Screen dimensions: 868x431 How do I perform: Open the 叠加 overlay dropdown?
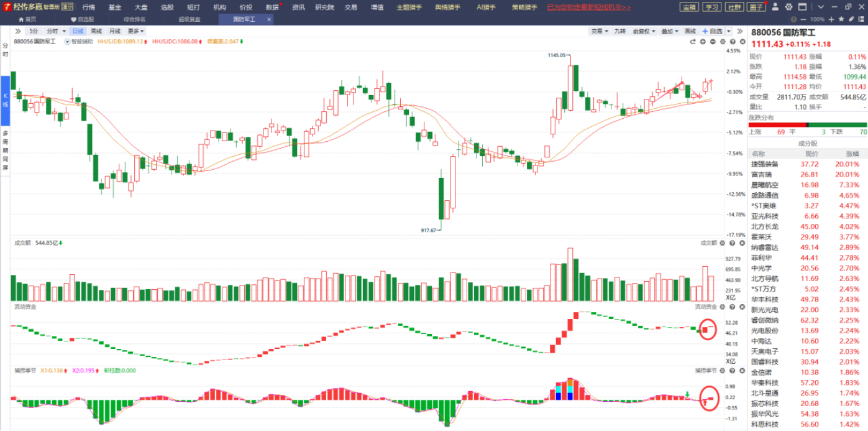pos(669,31)
